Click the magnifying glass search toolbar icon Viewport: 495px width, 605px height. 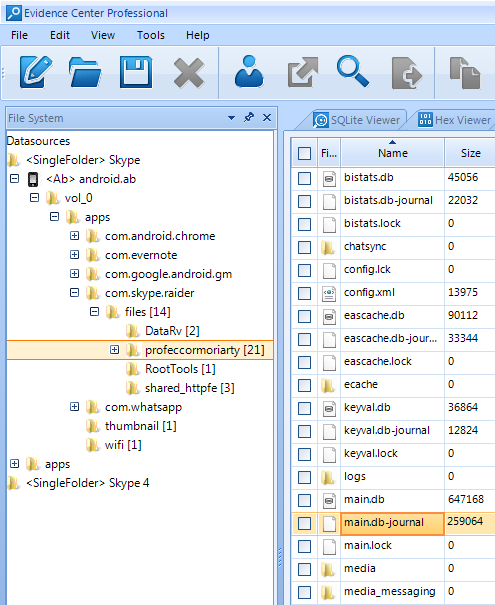tap(353, 71)
